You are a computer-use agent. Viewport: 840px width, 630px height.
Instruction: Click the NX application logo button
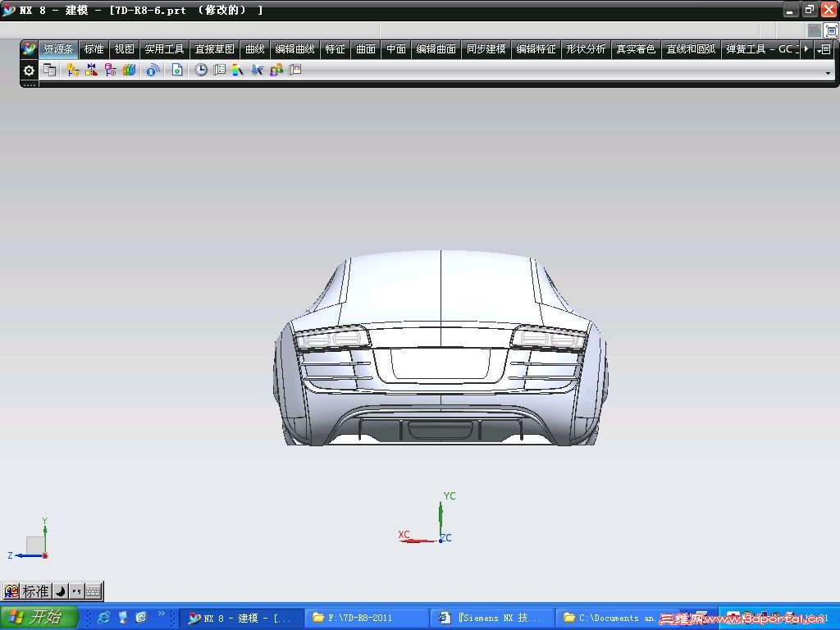coord(29,49)
